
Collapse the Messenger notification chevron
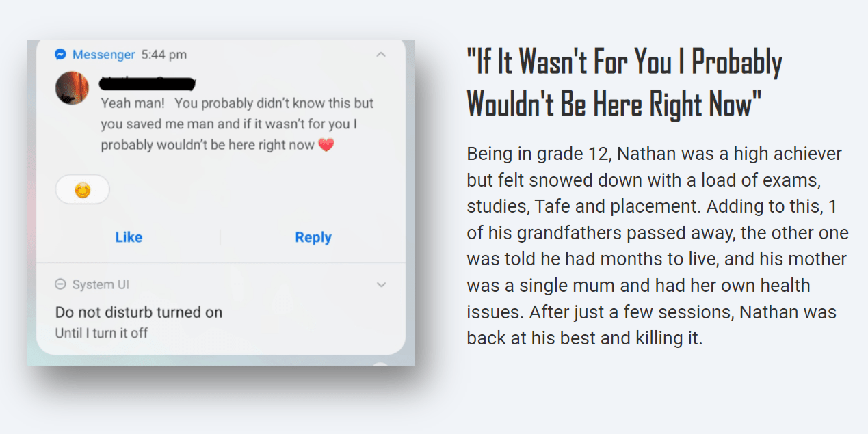[382, 55]
